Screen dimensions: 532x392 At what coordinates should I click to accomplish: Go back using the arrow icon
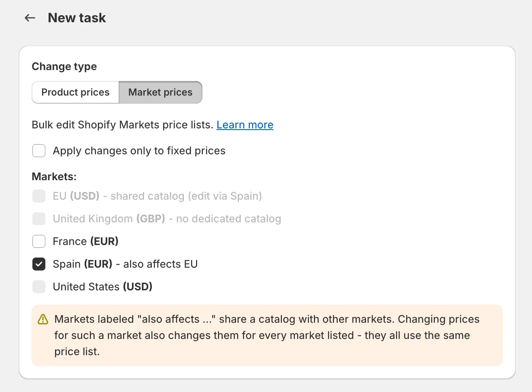click(x=30, y=18)
